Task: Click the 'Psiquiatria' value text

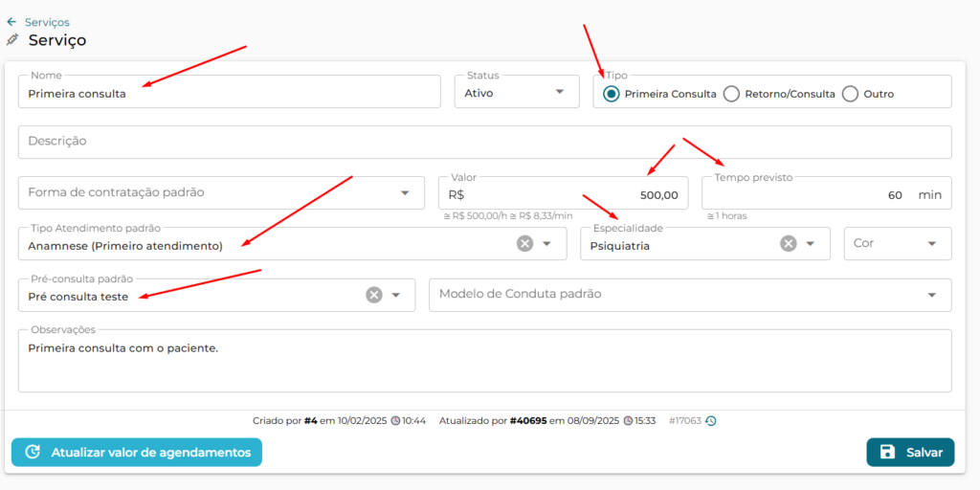Action: pos(620,246)
